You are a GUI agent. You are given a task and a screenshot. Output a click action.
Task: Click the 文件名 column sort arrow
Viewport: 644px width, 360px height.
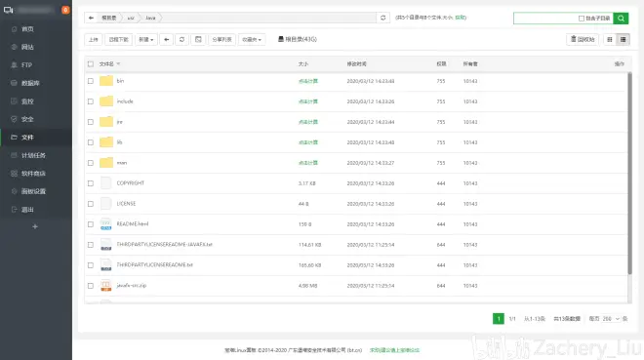(x=118, y=64)
